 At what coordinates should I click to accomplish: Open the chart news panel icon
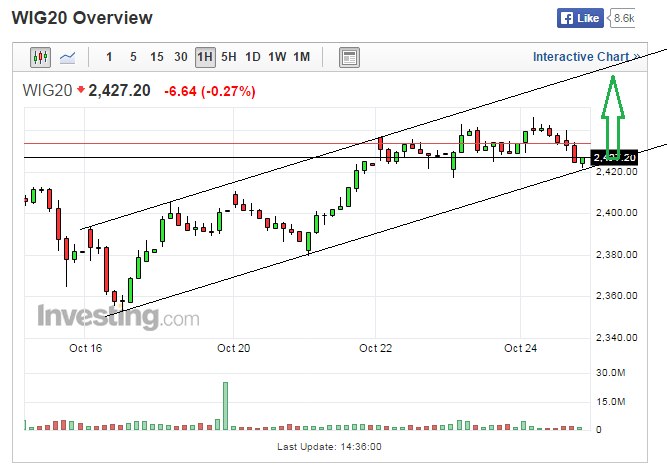348,58
